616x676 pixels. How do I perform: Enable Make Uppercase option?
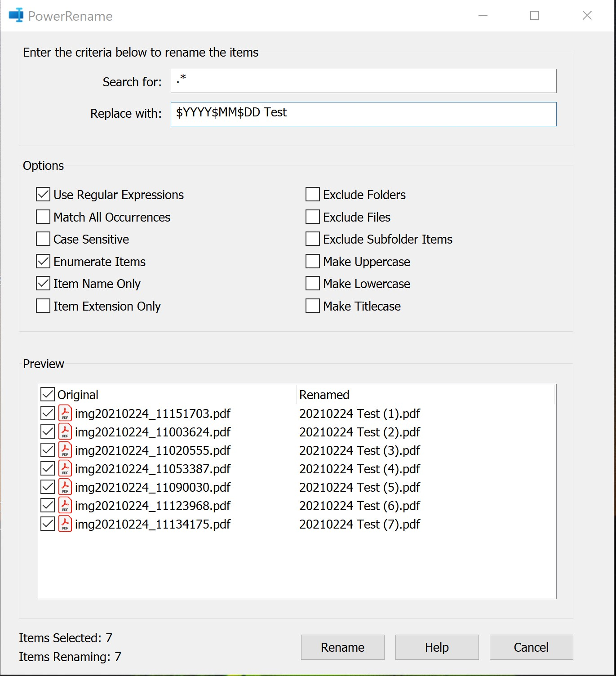click(312, 261)
